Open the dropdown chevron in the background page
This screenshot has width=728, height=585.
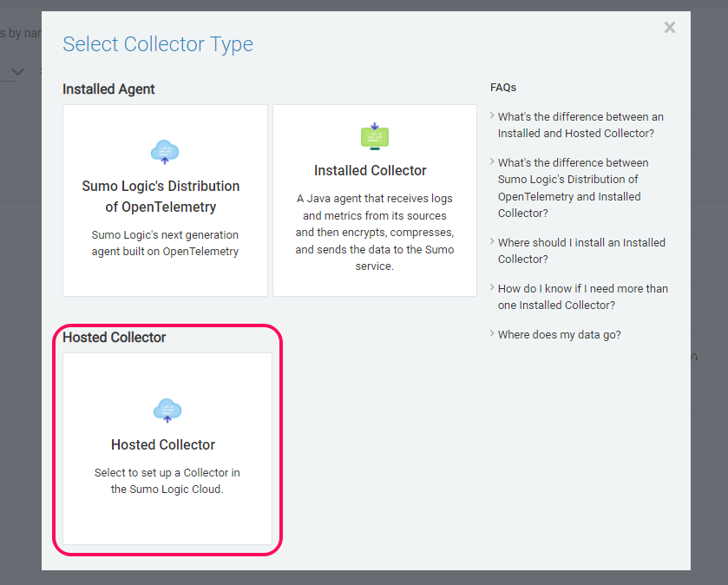[x=17, y=72]
